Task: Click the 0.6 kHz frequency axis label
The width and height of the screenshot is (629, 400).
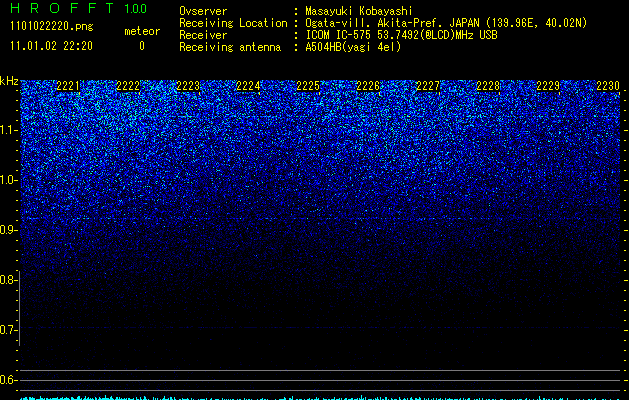Action: [x=9, y=380]
